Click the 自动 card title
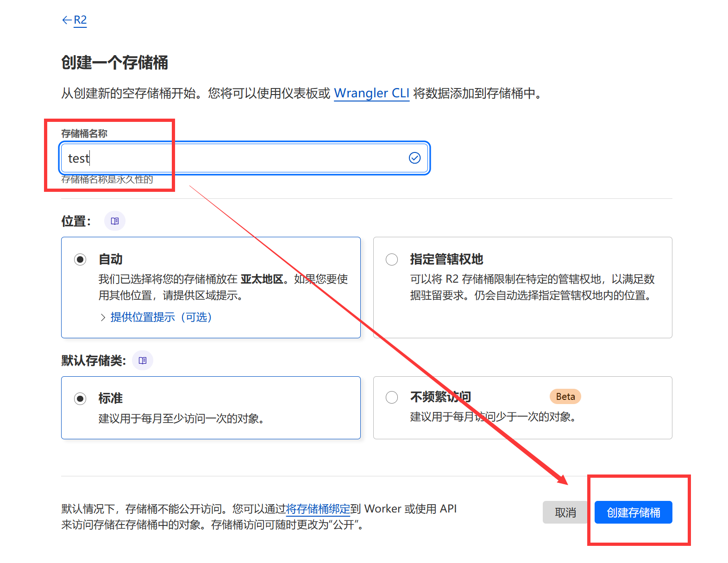Image resolution: width=728 pixels, height=563 pixels. (x=111, y=259)
